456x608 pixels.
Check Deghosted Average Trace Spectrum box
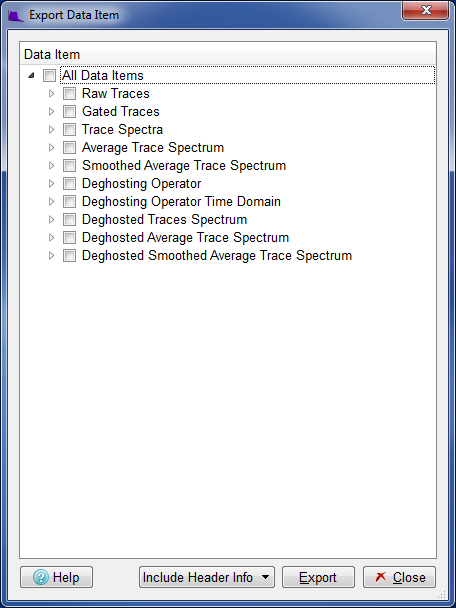(69, 238)
